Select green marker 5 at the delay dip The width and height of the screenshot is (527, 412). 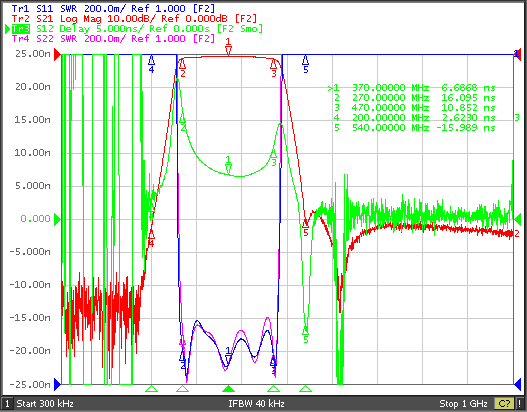[306, 334]
